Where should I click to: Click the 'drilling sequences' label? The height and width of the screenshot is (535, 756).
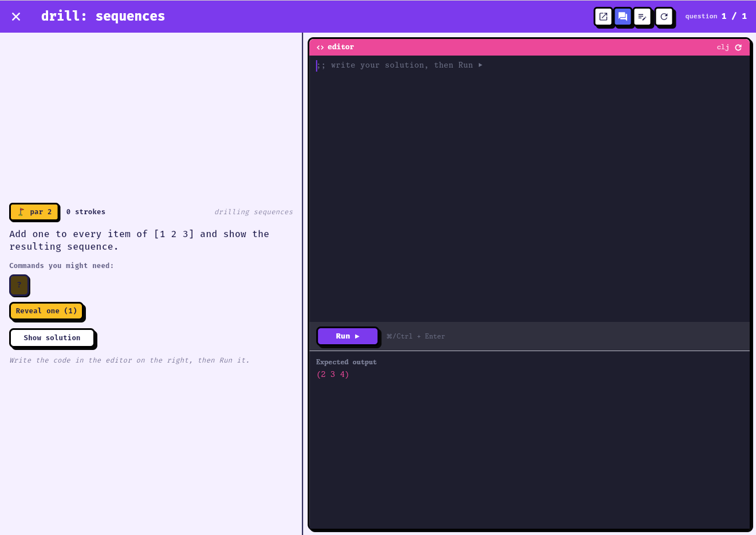(x=254, y=212)
